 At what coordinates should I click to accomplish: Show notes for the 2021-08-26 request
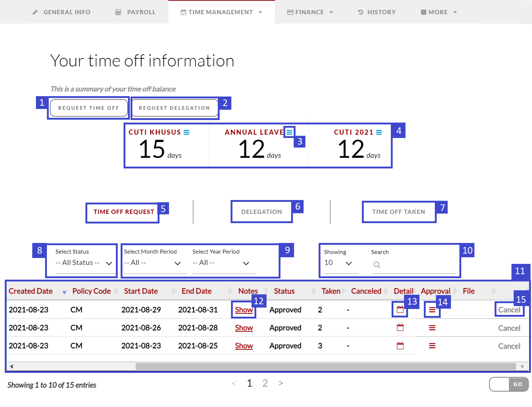244,328
